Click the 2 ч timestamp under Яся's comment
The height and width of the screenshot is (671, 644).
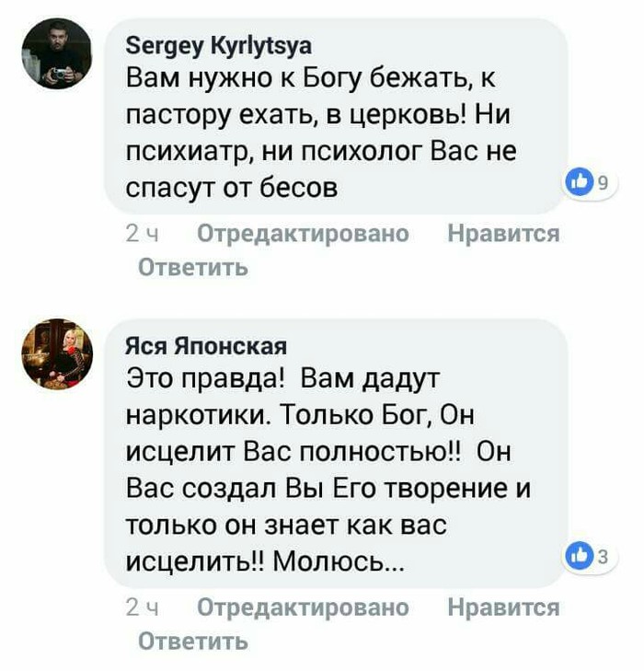click(143, 607)
